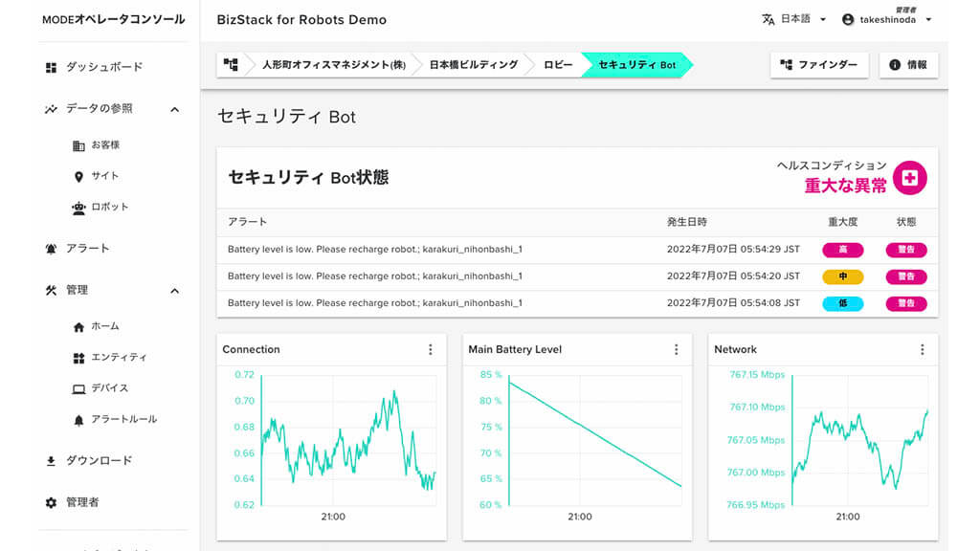Open エンティティ in sidebar
The width and height of the screenshot is (980, 551).
[119, 358]
